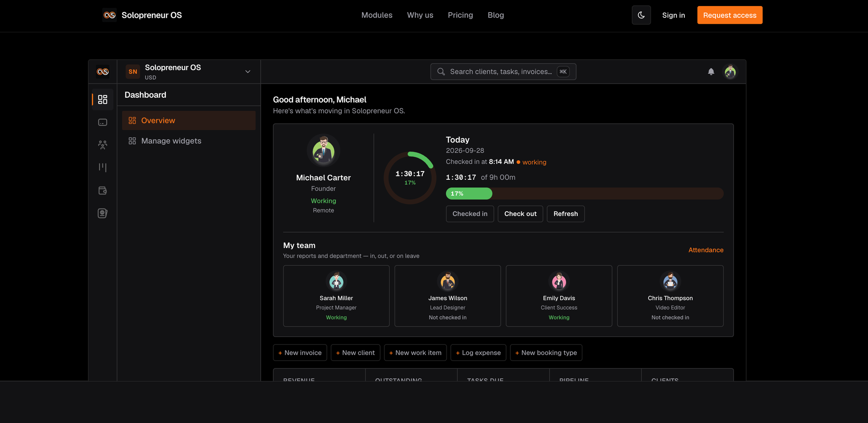Open the wallet icon in the sidebar
This screenshot has height=423, width=868.
point(102,190)
